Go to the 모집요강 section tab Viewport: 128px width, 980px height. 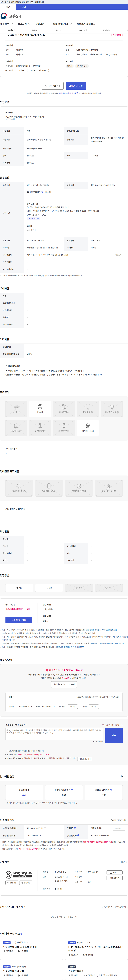tap(12, 30)
